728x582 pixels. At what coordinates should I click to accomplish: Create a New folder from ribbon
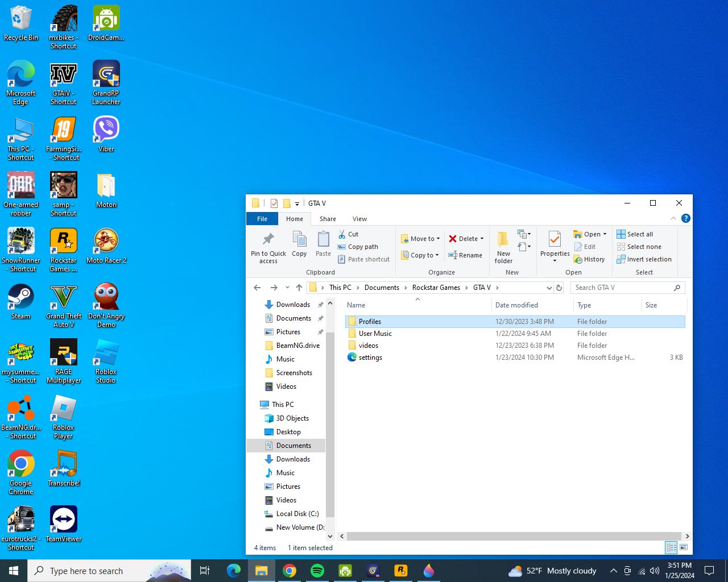(503, 247)
